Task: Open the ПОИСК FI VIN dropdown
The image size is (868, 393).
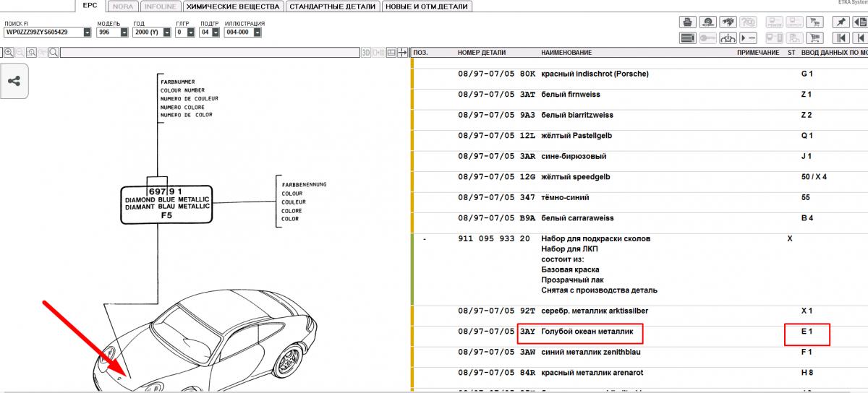Action: click(x=88, y=33)
